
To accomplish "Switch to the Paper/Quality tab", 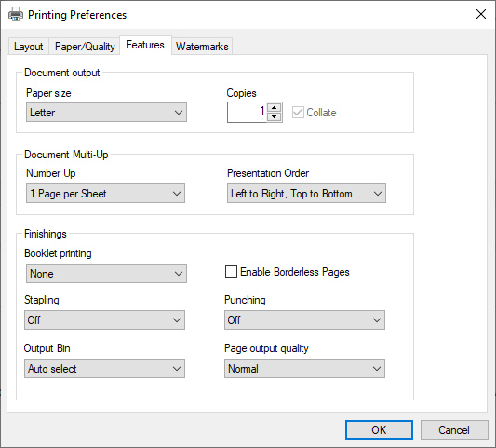I will (x=85, y=47).
